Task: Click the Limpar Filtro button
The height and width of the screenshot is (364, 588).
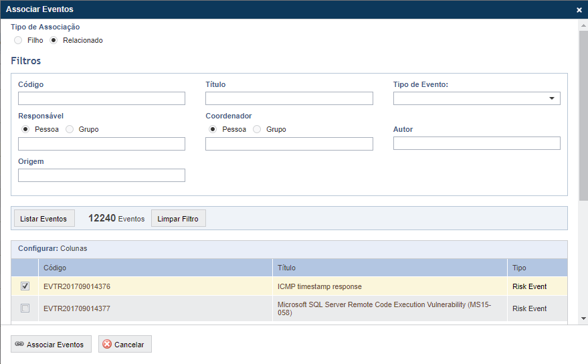Action: point(178,218)
